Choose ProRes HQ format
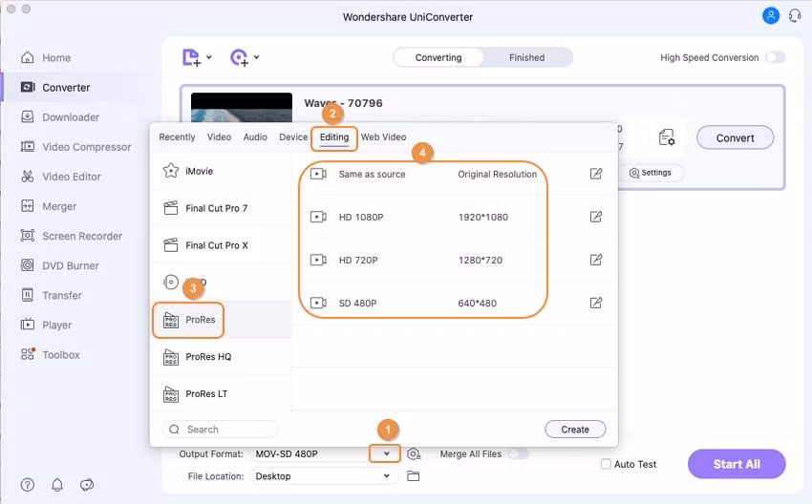This screenshot has height=504, width=812. click(221, 357)
